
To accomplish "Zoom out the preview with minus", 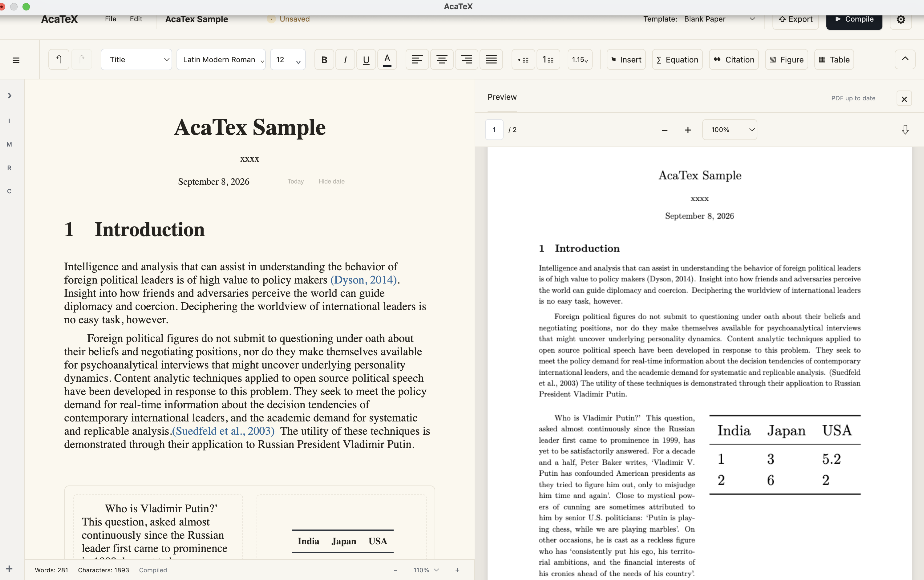I will tap(665, 131).
